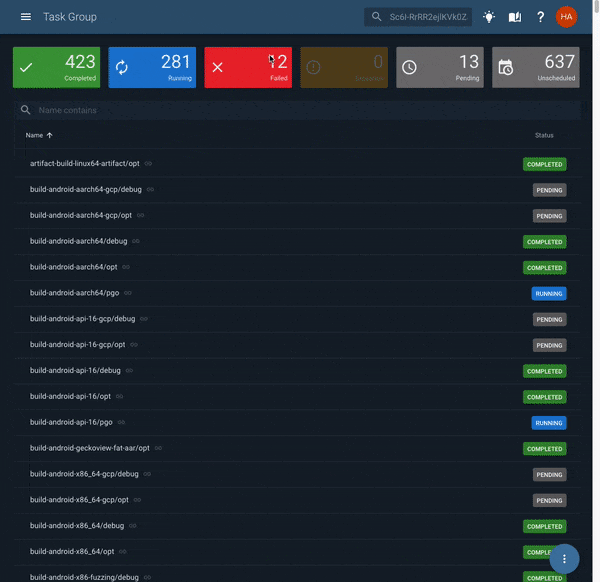Screen dimensions: 600x582
Task: Open task build-android-api-16/debug
Action: click(75, 370)
